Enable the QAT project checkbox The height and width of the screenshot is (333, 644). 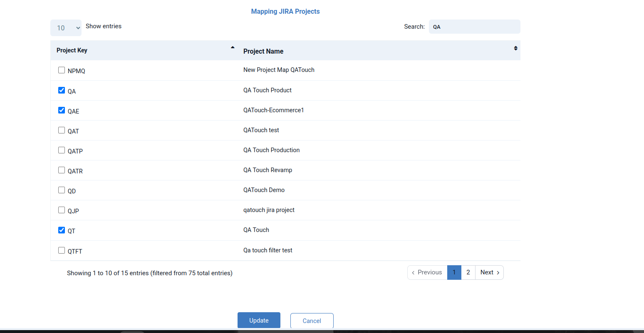tap(62, 130)
